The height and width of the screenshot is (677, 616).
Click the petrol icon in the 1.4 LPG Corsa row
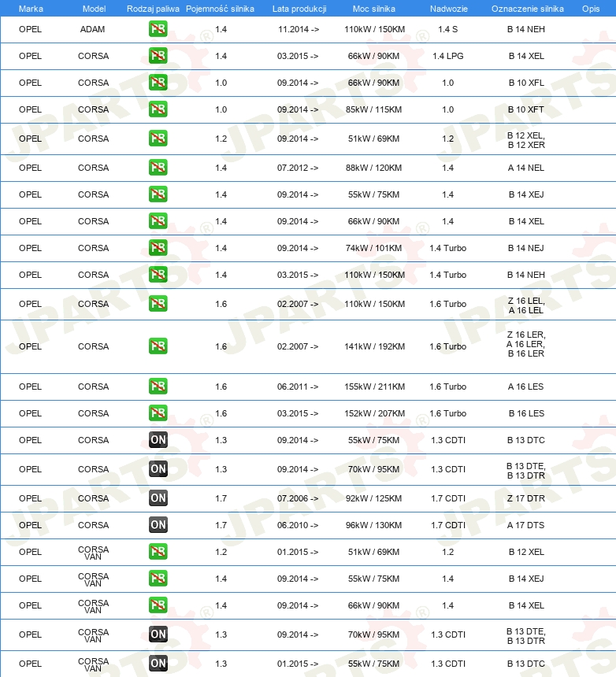pyautogui.click(x=158, y=56)
